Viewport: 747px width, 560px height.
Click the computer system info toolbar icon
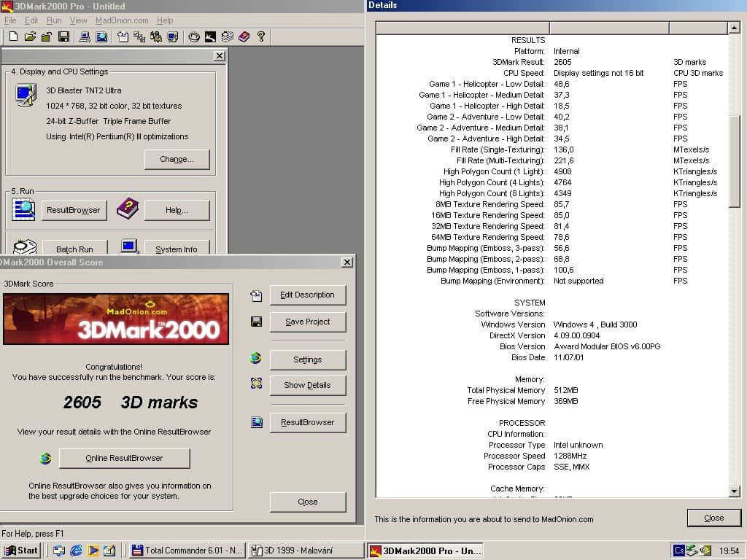pos(85,36)
